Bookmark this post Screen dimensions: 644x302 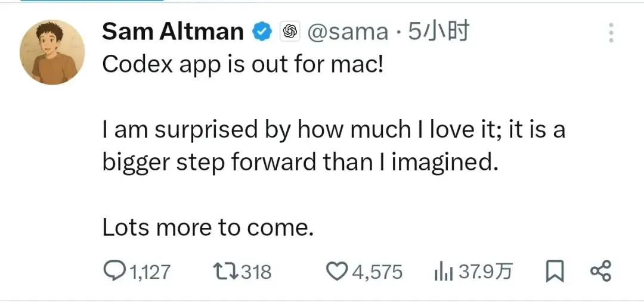pos(555,272)
